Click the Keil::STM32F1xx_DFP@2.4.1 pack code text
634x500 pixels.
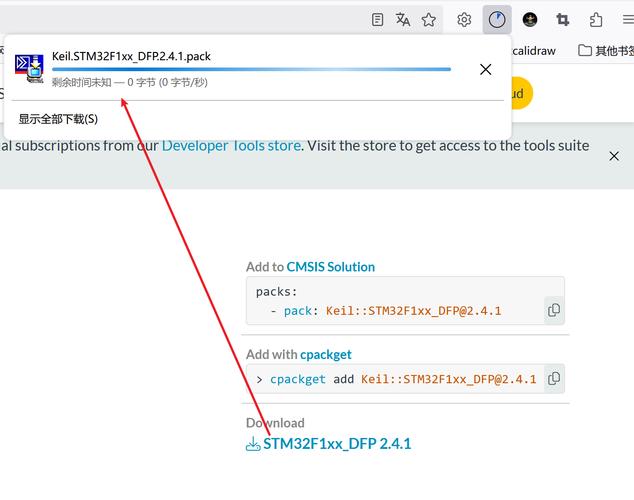tap(413, 311)
